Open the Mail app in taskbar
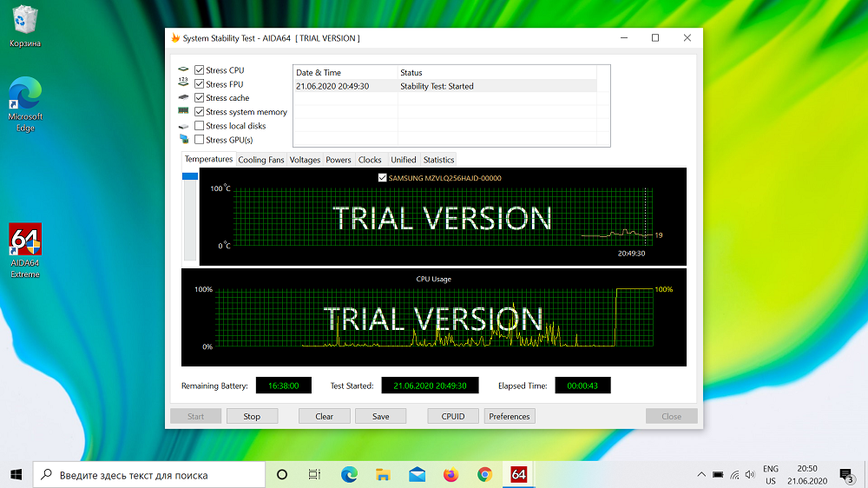Screen dimensions: 868x488 417,475
